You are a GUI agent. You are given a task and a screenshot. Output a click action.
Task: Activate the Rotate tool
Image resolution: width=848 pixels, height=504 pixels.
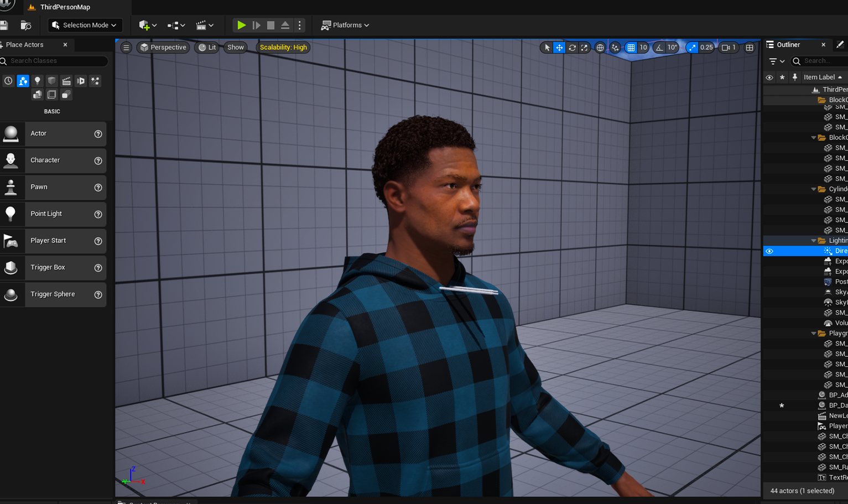click(572, 48)
